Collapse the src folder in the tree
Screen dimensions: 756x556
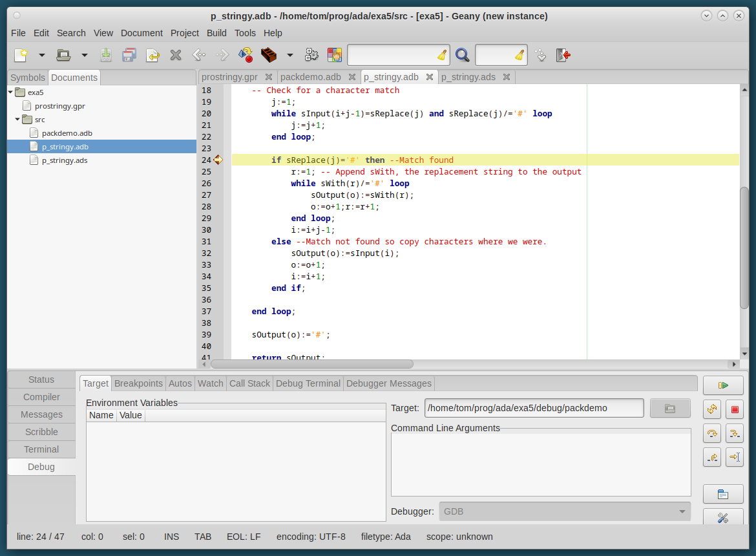[x=18, y=120]
